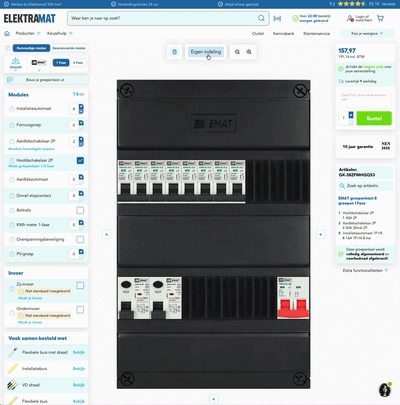This screenshot has width=400, height=405.
Task: Click Bekijk for VD draad
Action: pos(79,385)
